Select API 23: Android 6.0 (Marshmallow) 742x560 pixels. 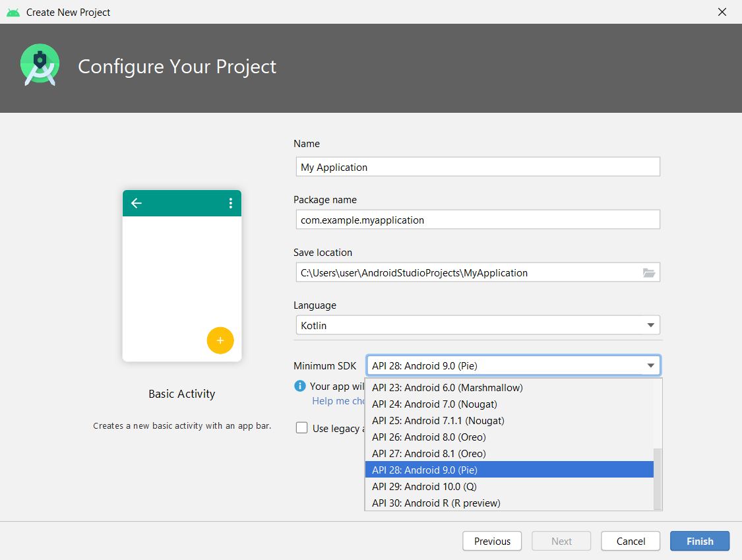coord(509,388)
